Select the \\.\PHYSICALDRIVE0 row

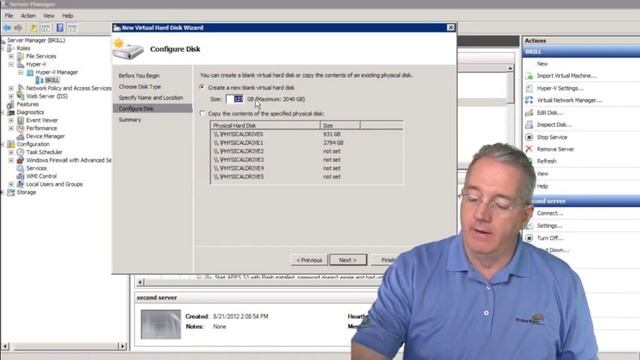point(307,134)
